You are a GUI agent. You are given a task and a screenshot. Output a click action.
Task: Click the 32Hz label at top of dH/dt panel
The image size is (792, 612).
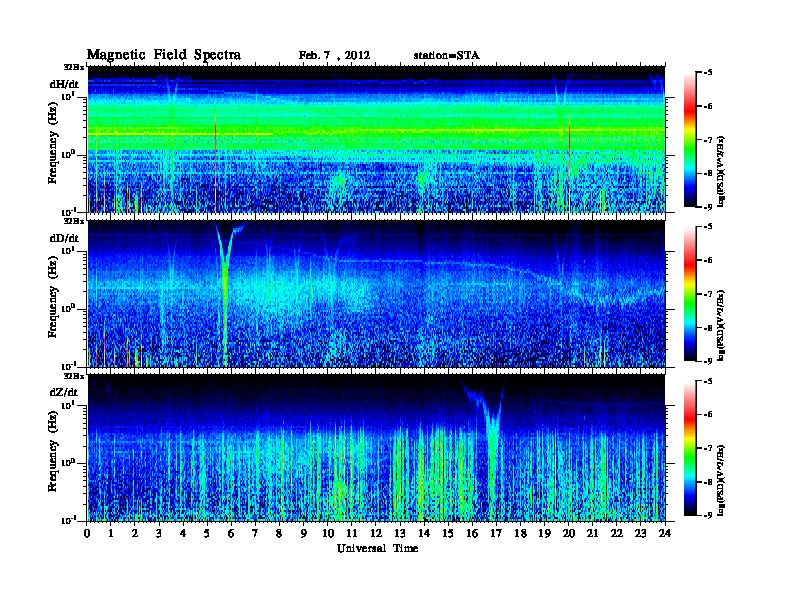74,67
